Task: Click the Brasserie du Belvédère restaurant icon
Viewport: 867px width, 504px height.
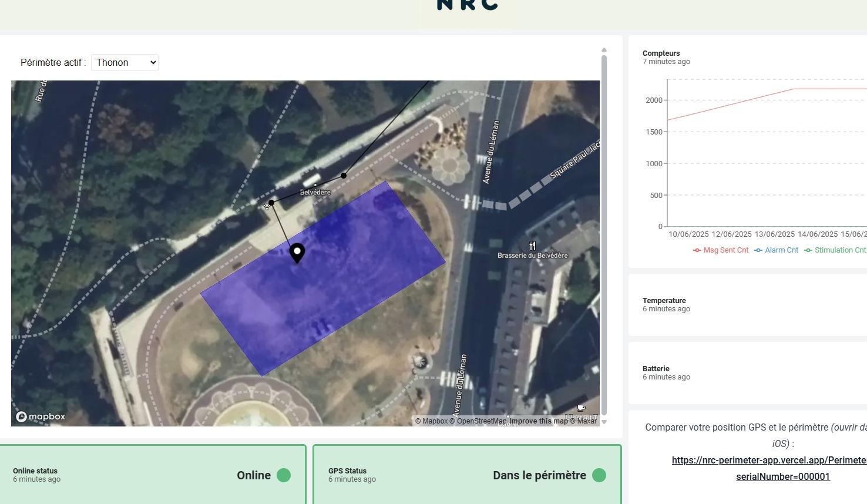Action: coord(532,246)
